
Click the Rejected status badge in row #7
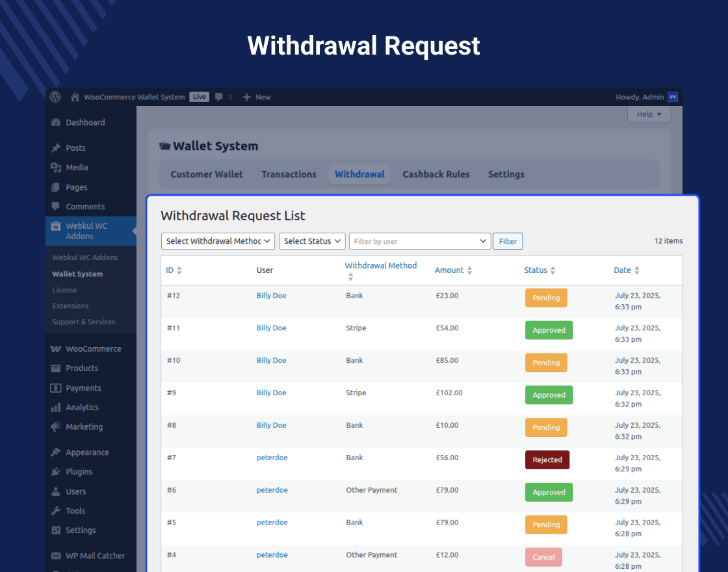pyautogui.click(x=547, y=460)
